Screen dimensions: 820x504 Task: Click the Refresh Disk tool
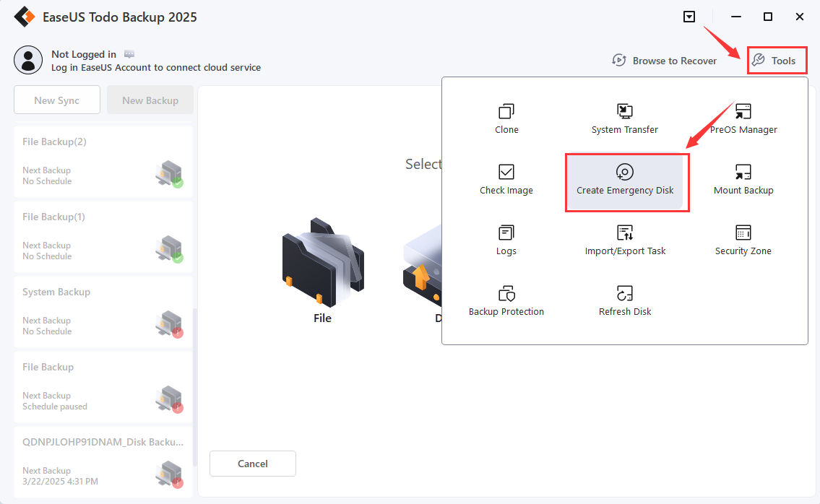pyautogui.click(x=625, y=301)
